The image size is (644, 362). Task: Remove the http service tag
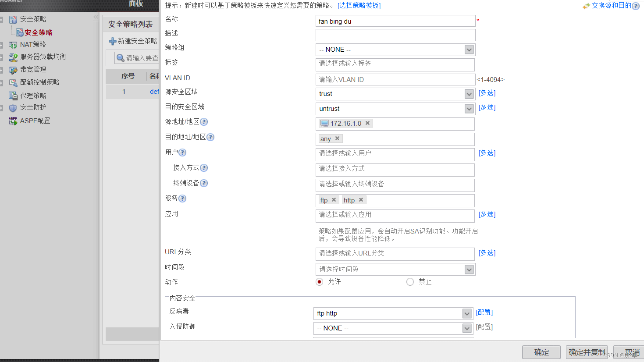tap(361, 200)
